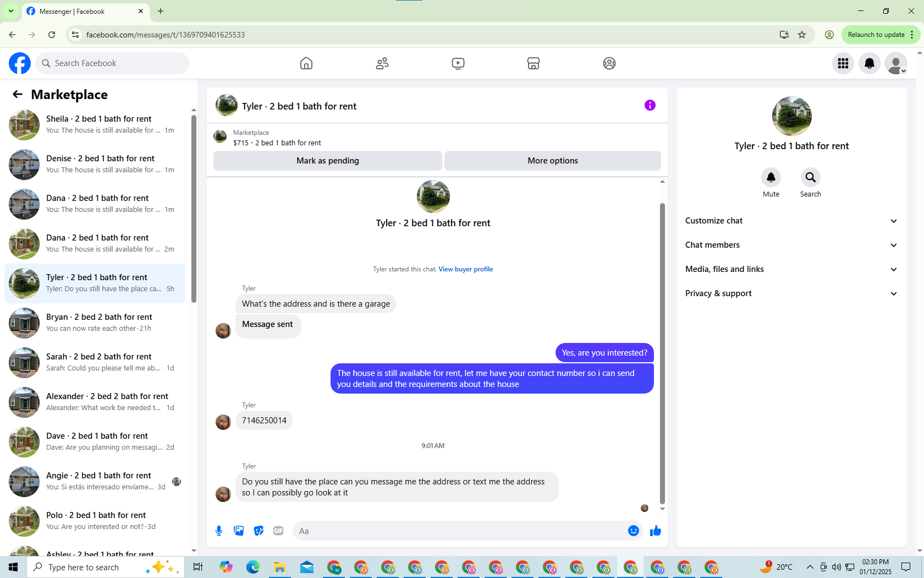
Task: Open Tyler's listing thumbnail in right panel
Action: 792,116
